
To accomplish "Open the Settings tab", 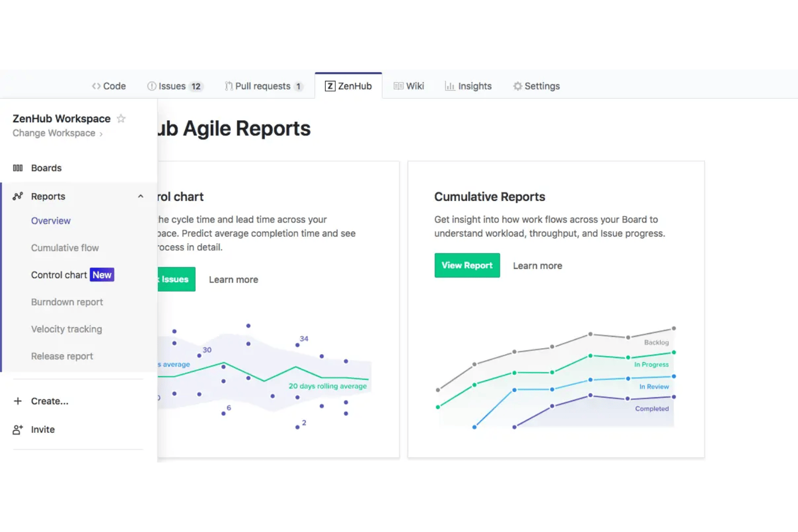I will click(536, 86).
